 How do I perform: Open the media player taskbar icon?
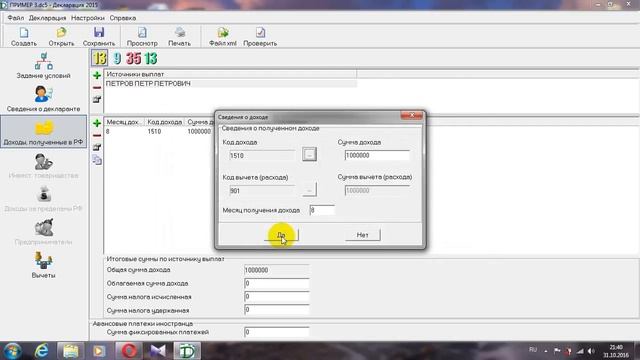point(99,351)
